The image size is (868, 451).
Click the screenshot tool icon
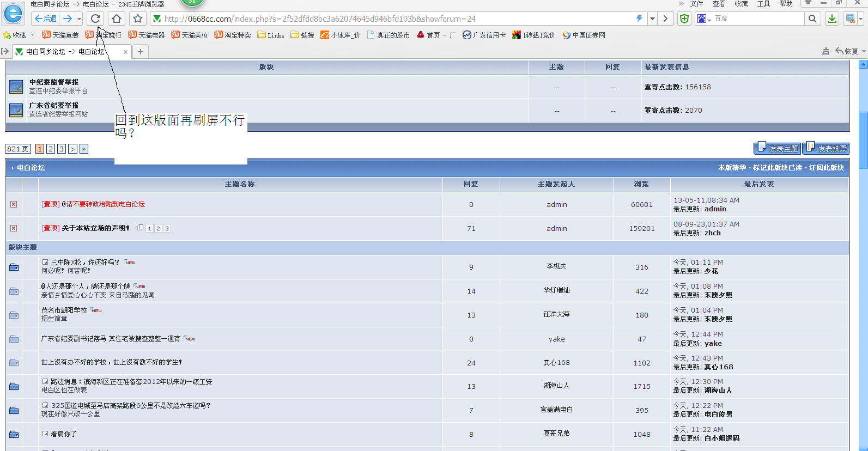850,19
